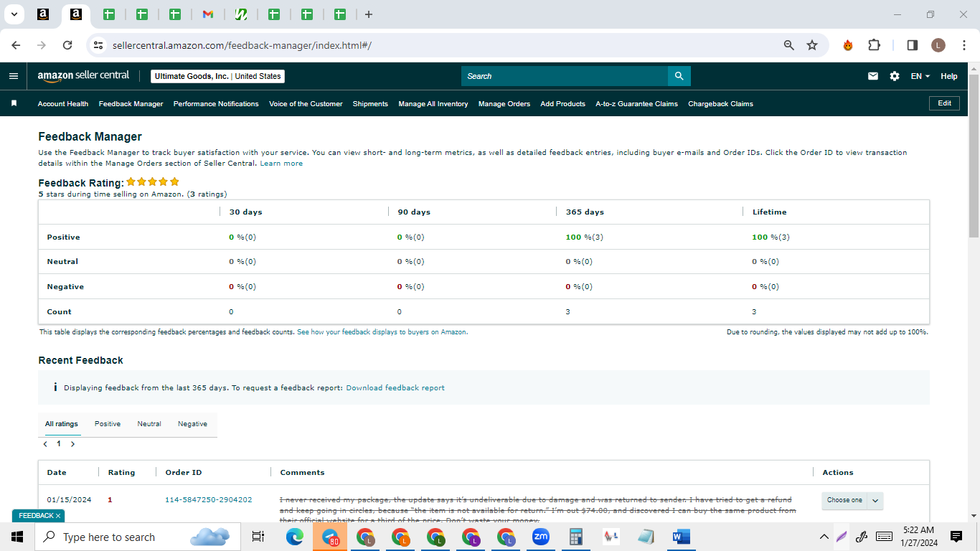View site information beside the URL
980x551 pixels.
[x=99, y=45]
